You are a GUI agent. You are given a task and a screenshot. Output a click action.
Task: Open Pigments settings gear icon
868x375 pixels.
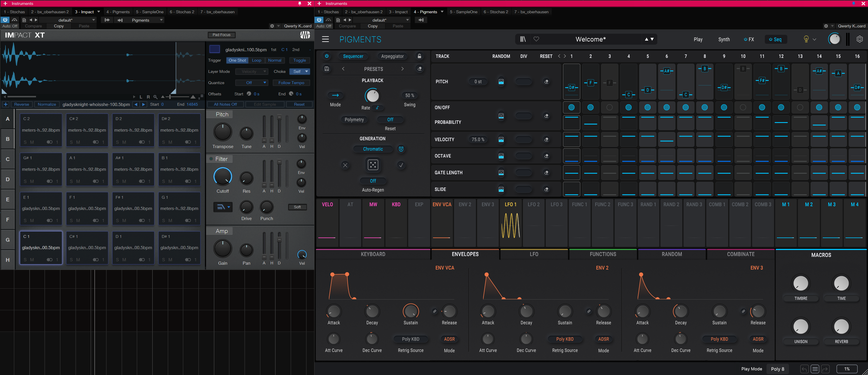(x=859, y=39)
